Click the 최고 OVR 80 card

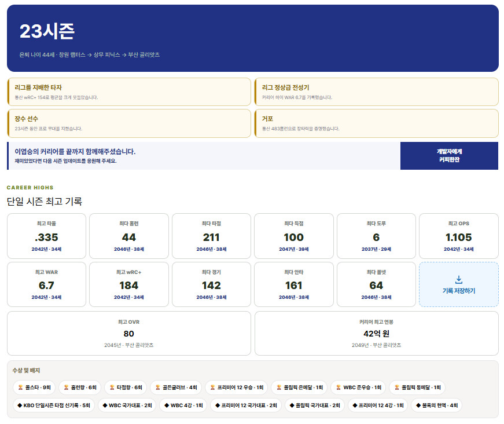tap(129, 333)
